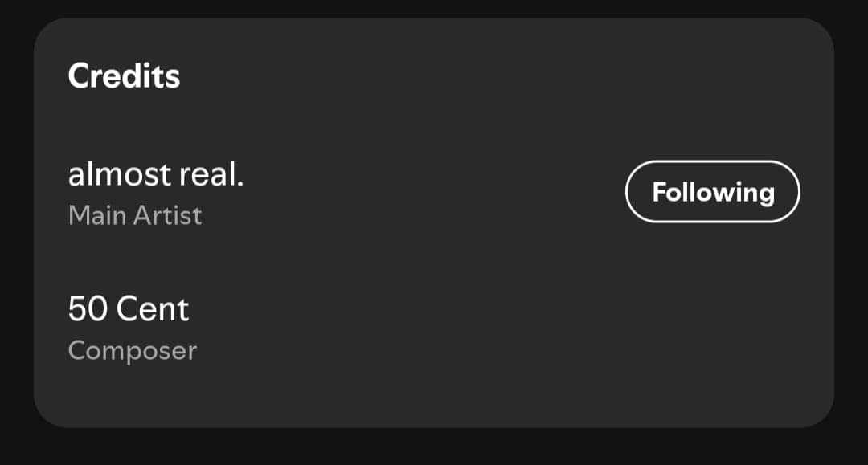Unfollow almost real. via the Following button
The width and height of the screenshot is (868, 465).
(x=712, y=192)
